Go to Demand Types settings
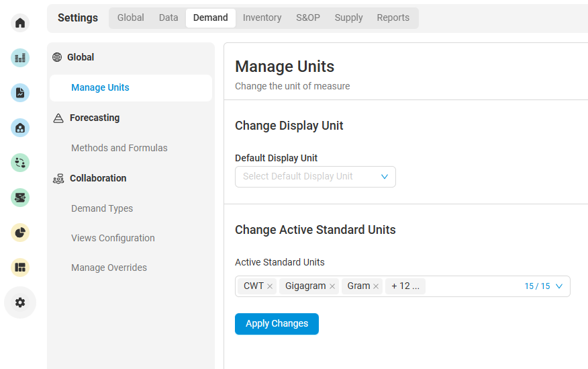Image resolution: width=588 pixels, height=369 pixels. click(102, 208)
